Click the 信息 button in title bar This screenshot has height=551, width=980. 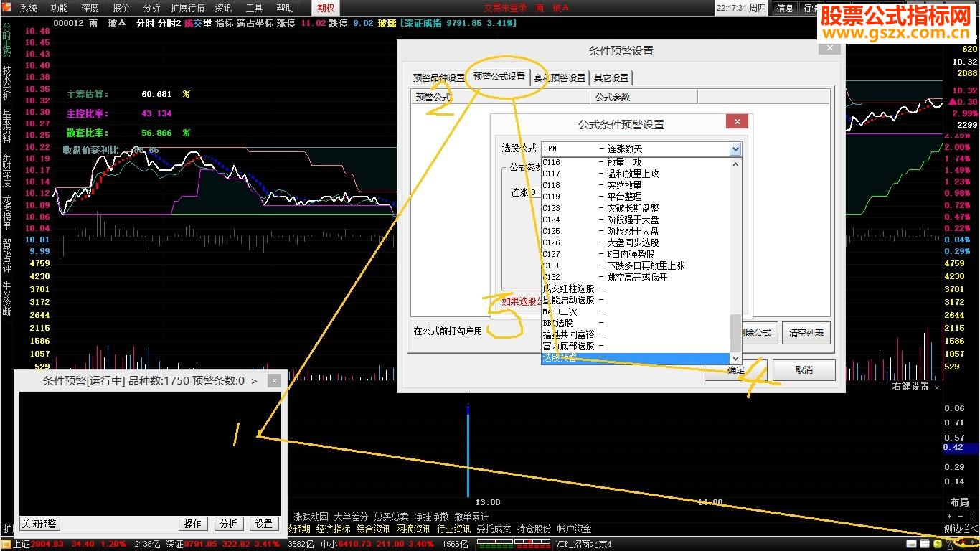(785, 9)
